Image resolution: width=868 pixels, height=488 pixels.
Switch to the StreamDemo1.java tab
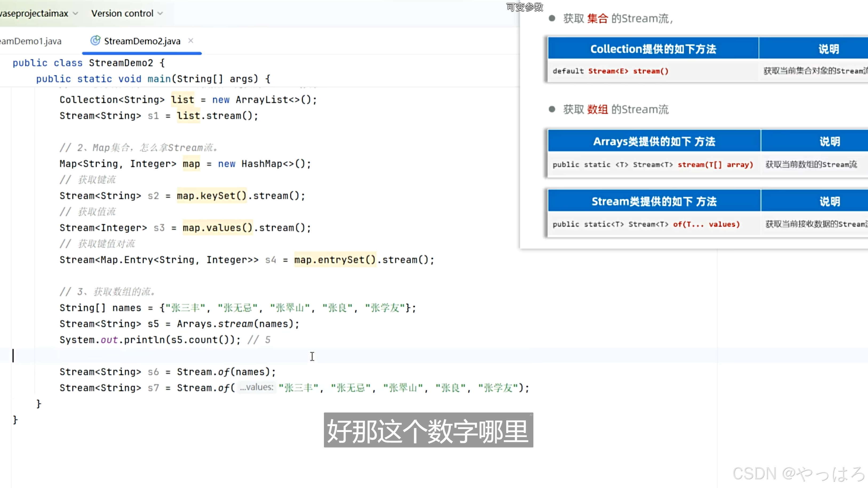pyautogui.click(x=31, y=41)
